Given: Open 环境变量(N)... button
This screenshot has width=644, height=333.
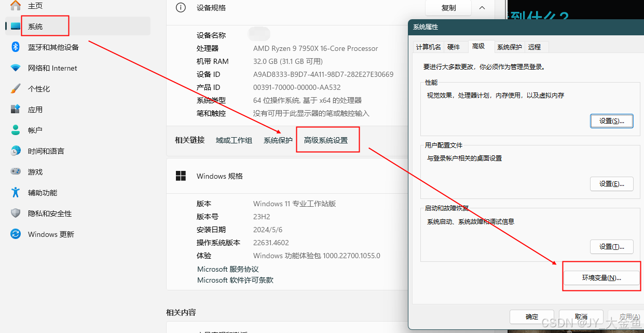Looking at the screenshot, I should [x=601, y=278].
